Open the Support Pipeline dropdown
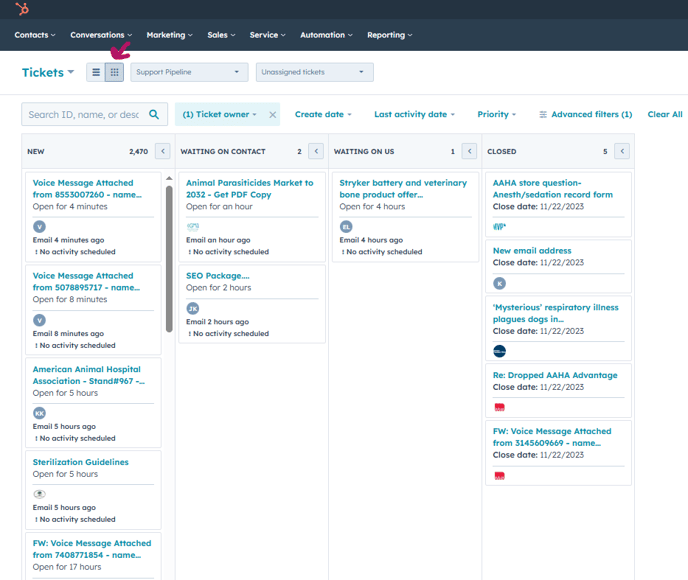688x580 pixels. (x=189, y=72)
